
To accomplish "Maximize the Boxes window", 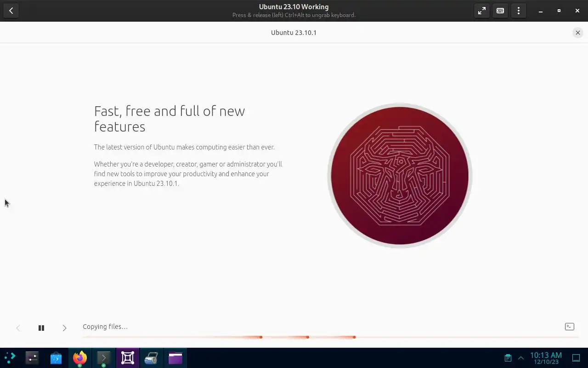I will [x=559, y=11].
